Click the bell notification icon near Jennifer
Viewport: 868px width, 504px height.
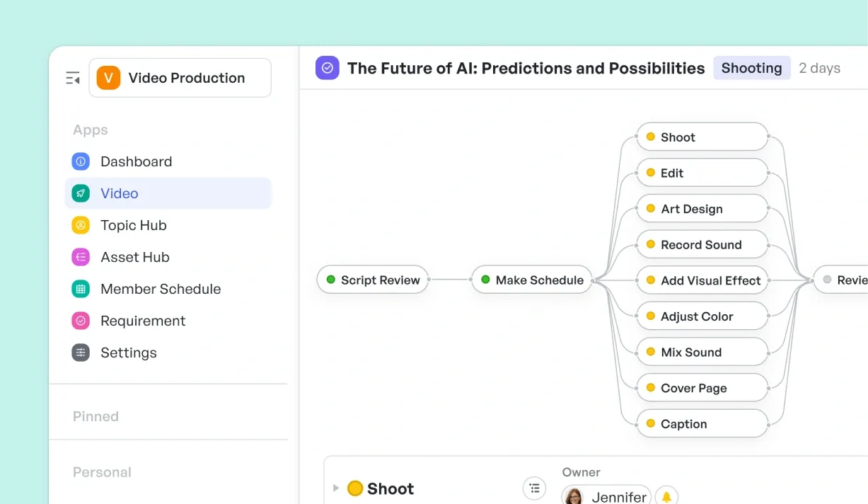(x=666, y=496)
